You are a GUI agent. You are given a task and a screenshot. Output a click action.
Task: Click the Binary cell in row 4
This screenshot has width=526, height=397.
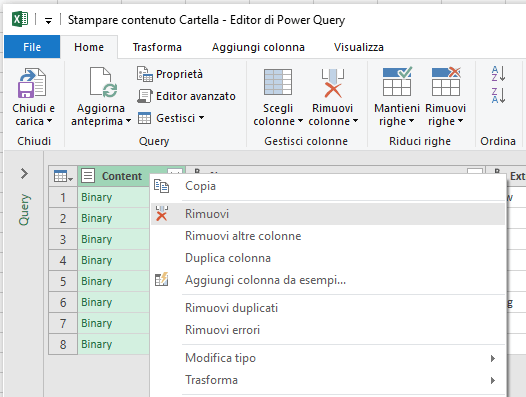coord(114,260)
